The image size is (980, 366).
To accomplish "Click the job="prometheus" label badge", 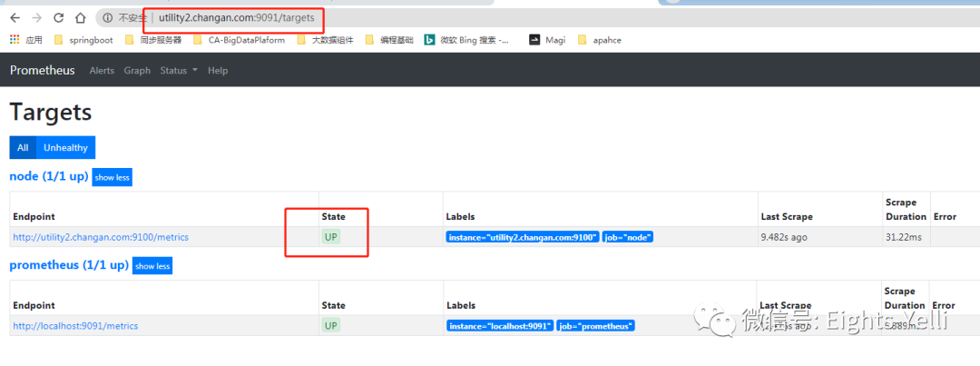I will click(x=595, y=326).
